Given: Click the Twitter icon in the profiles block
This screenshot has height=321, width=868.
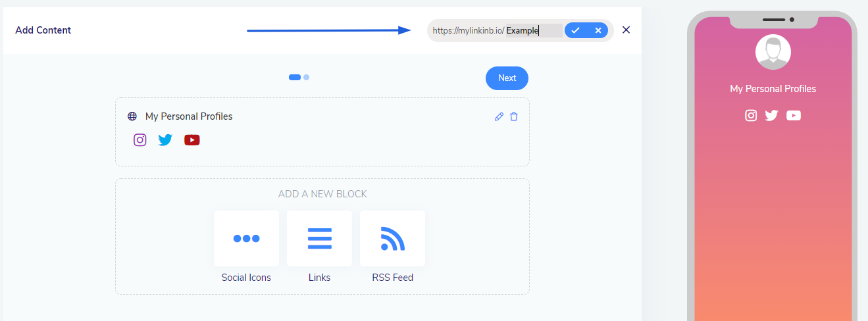Looking at the screenshot, I should pyautogui.click(x=165, y=139).
